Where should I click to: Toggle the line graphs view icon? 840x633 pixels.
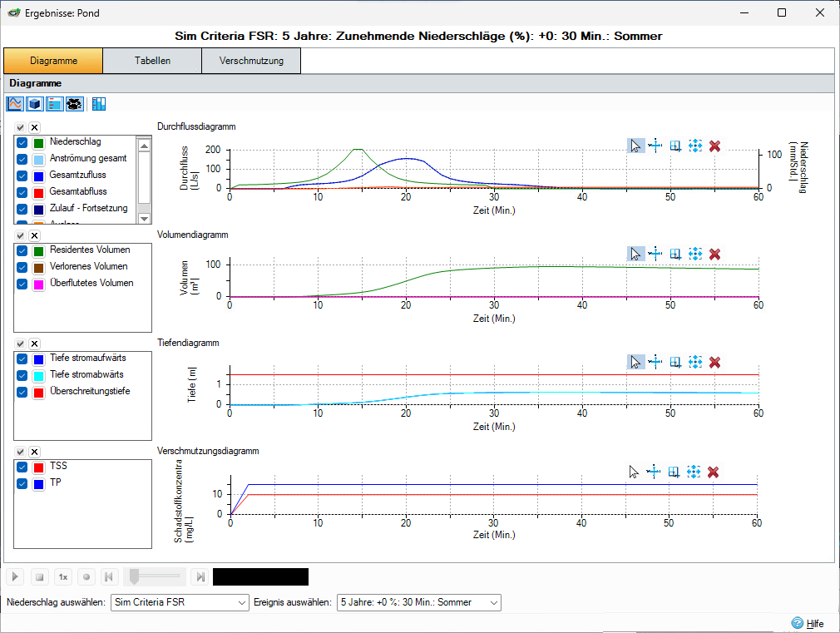pos(15,103)
